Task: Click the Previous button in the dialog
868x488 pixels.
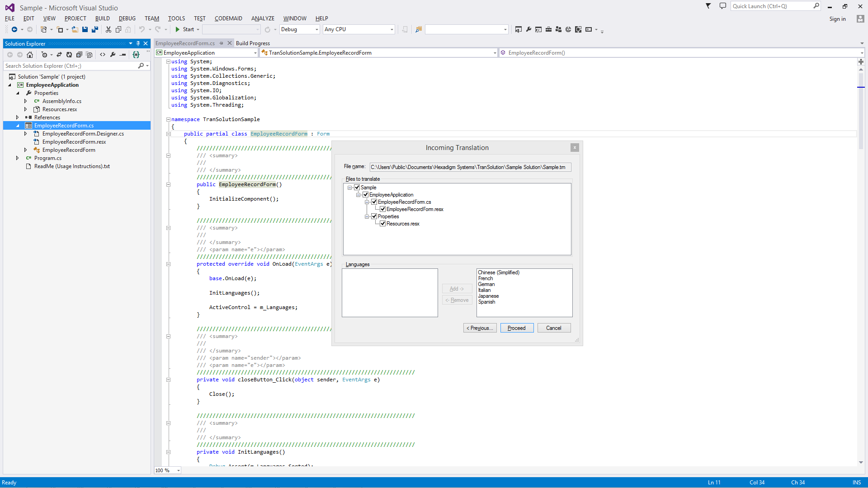Action: click(x=480, y=328)
